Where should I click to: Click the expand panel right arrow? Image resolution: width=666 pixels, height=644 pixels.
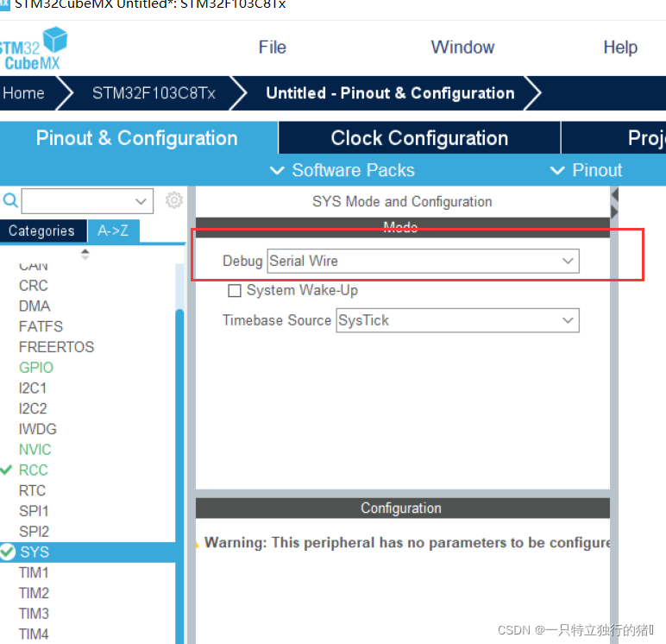tap(614, 212)
